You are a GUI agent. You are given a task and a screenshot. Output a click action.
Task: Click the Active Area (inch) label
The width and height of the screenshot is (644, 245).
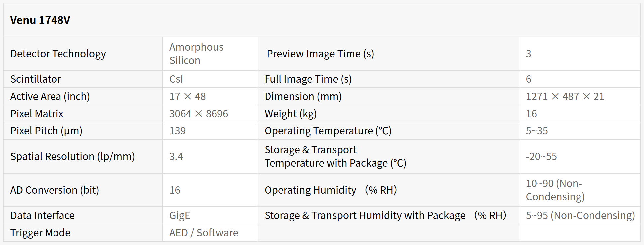pyautogui.click(x=50, y=96)
